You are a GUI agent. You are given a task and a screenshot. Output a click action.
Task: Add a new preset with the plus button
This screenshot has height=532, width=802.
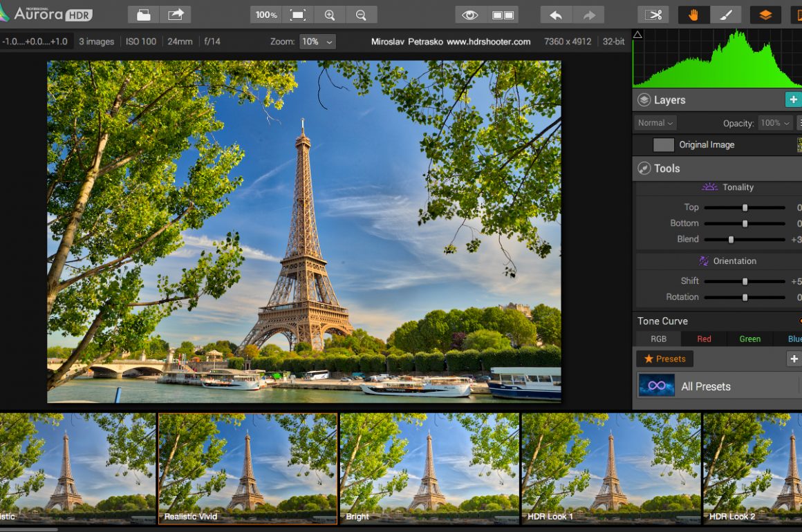pyautogui.click(x=794, y=359)
